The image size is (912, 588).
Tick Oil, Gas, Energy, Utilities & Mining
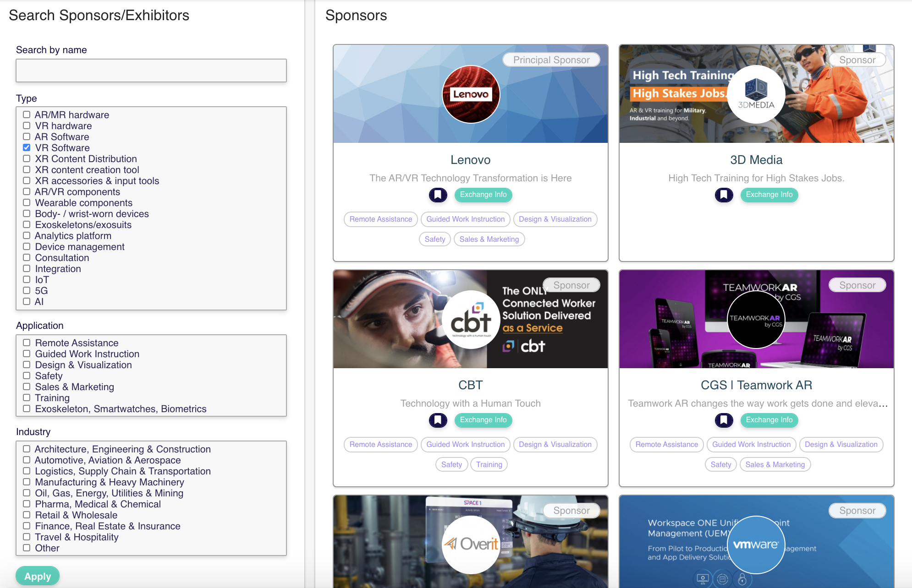[x=27, y=493]
